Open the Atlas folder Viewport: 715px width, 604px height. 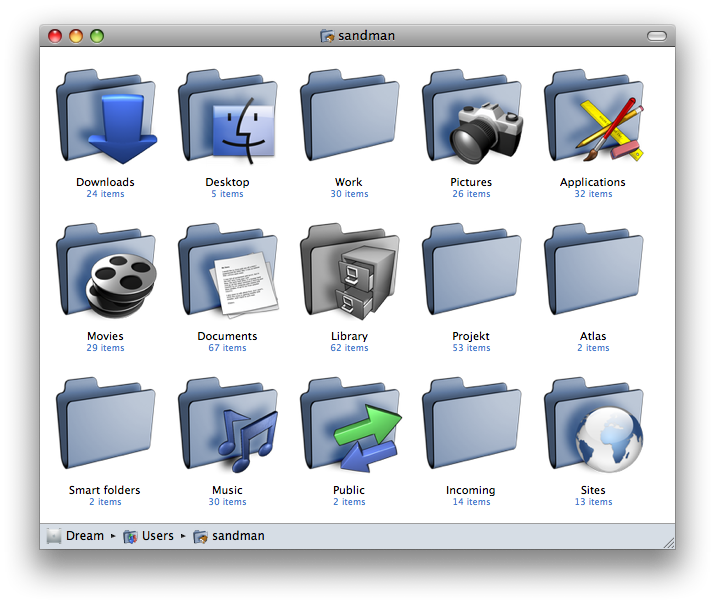click(x=594, y=274)
